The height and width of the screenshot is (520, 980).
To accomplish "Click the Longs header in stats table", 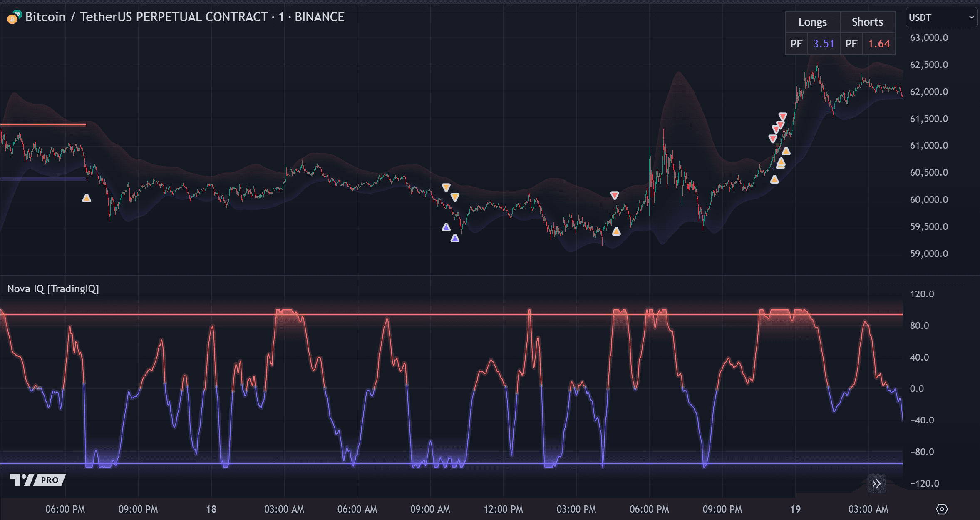I will [812, 22].
